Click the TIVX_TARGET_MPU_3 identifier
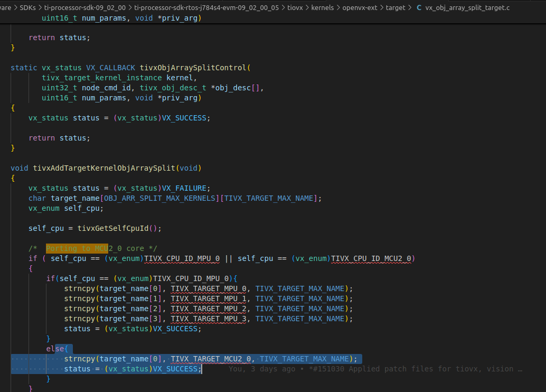This screenshot has width=546, height=392. coord(209,319)
